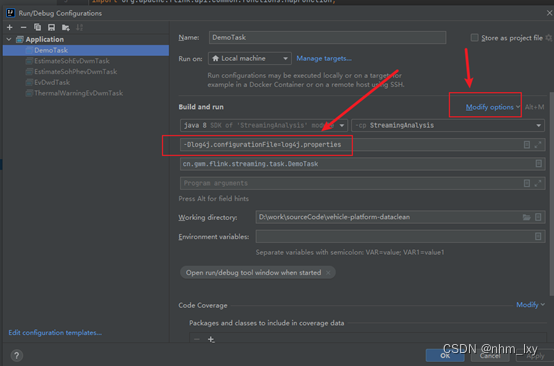Image resolution: width=554 pixels, height=366 pixels.
Task: Open the Run on Local machine dropdown
Action: pos(250,58)
